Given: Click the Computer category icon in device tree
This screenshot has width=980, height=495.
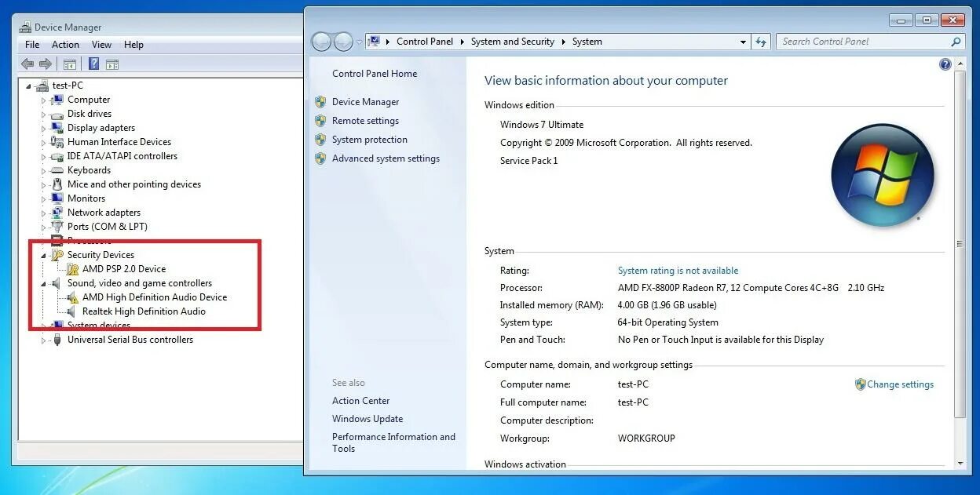Looking at the screenshot, I should [57, 100].
